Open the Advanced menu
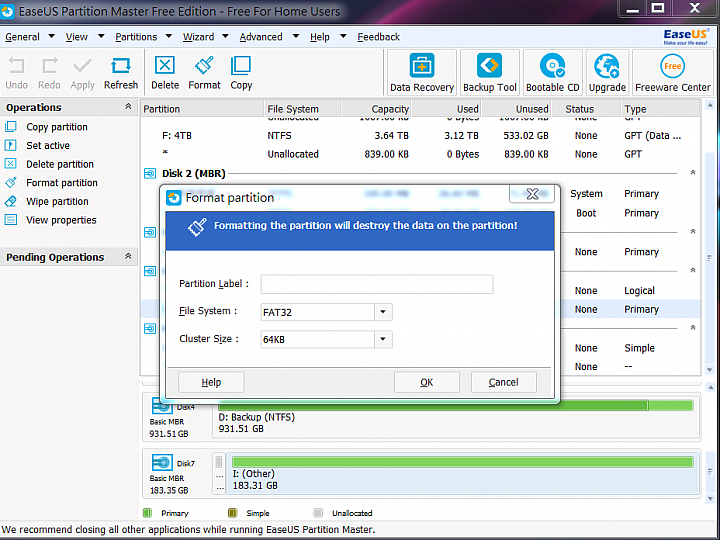The height and width of the screenshot is (540, 720). pos(261,37)
